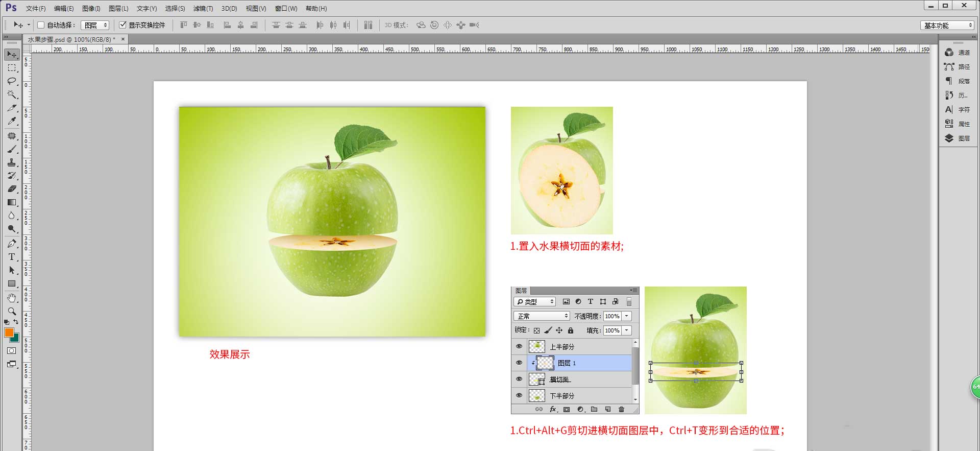Expand the collapsed right panel dock

(x=974, y=37)
